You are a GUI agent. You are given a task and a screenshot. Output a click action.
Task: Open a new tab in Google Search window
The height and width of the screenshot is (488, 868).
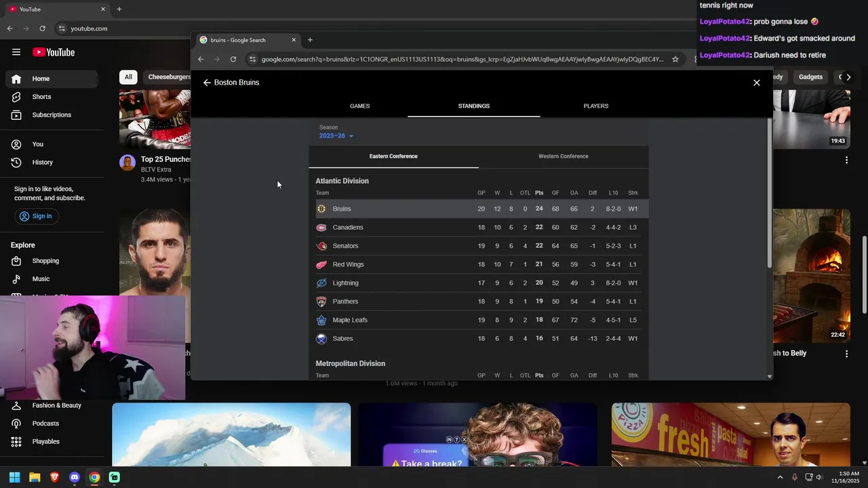[x=310, y=40]
